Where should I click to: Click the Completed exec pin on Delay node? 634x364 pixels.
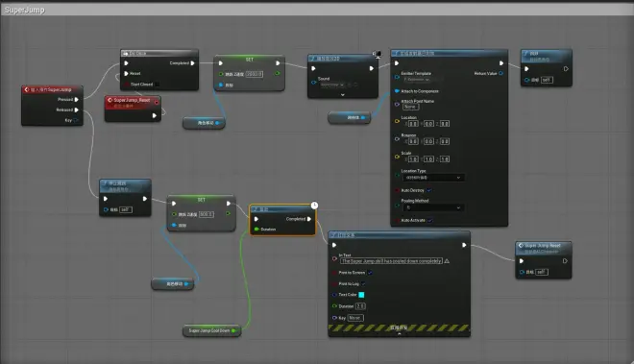tap(309, 219)
